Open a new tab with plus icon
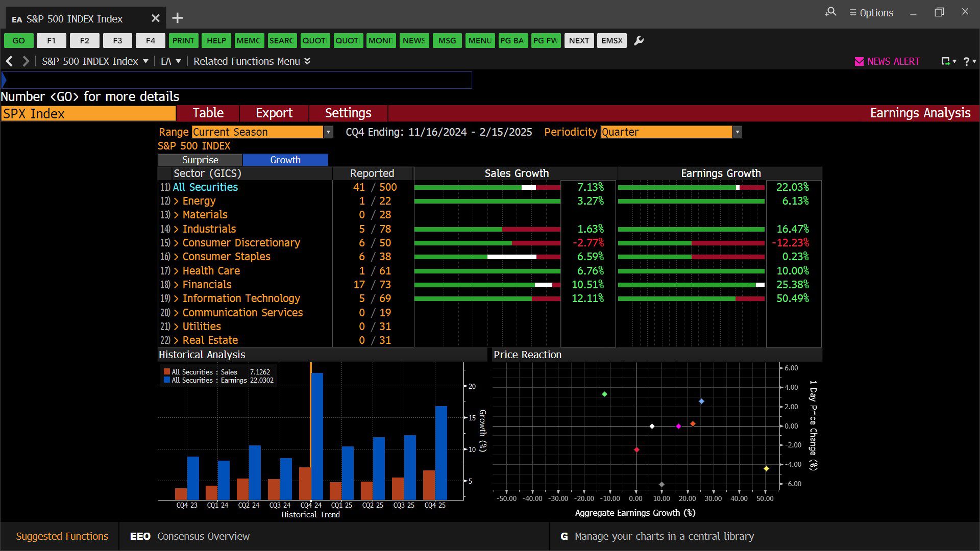Viewport: 980px width, 551px height. [x=177, y=18]
